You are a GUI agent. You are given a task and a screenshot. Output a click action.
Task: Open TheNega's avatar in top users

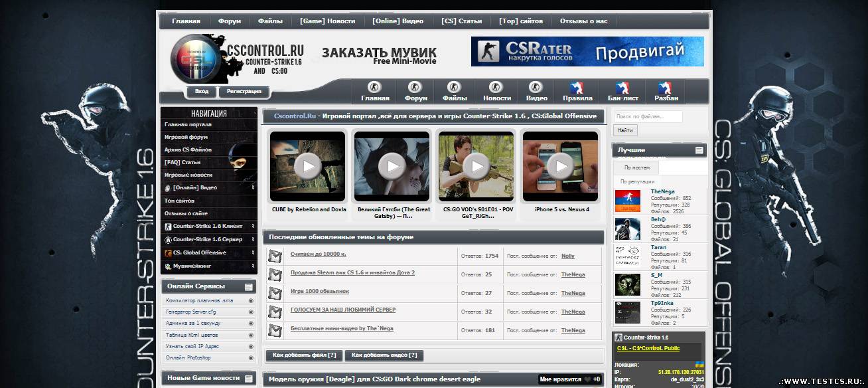pos(628,201)
